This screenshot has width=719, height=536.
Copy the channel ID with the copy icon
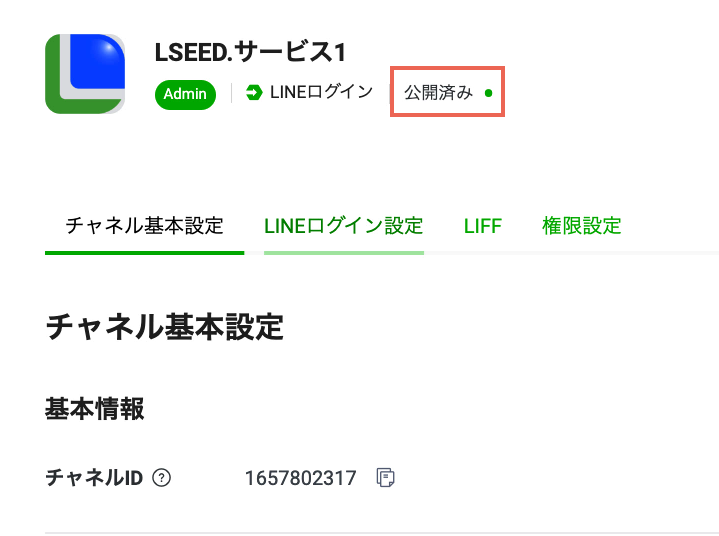coord(385,478)
